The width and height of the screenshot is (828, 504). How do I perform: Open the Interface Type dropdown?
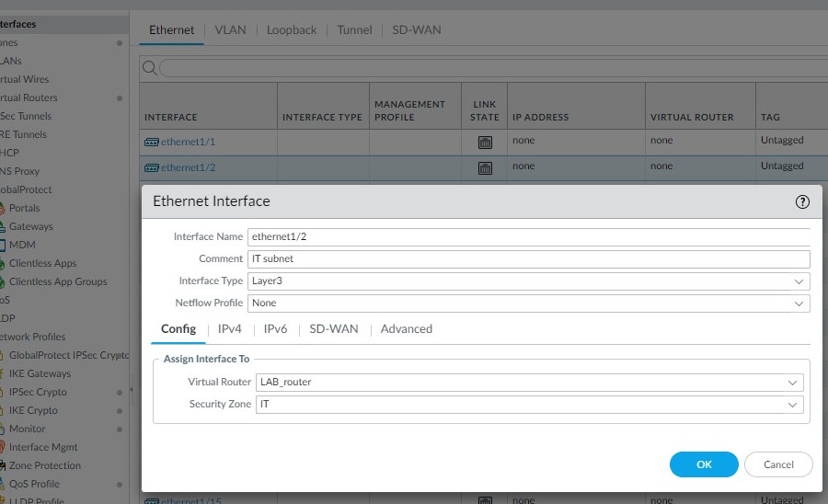[799, 281]
